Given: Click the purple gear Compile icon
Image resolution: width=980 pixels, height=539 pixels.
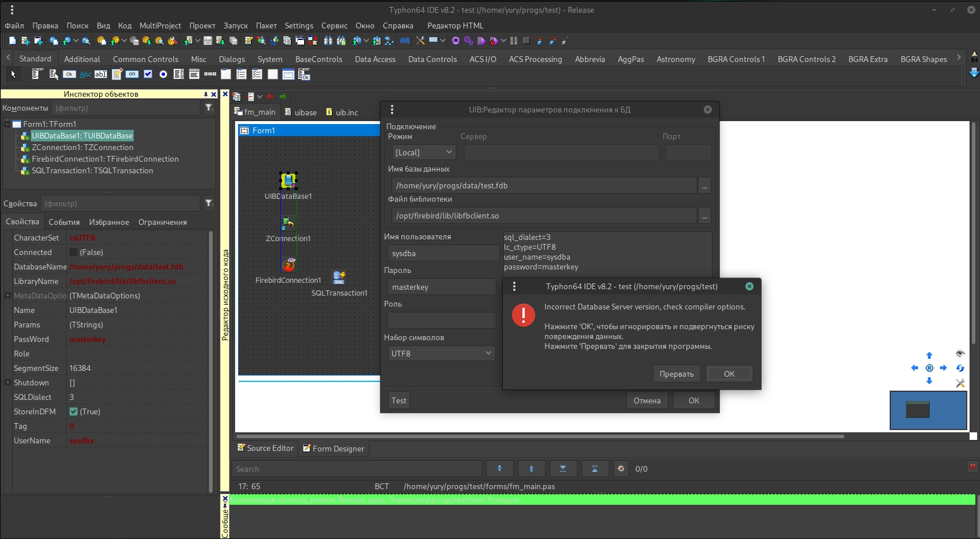Looking at the screenshot, I should 455,41.
